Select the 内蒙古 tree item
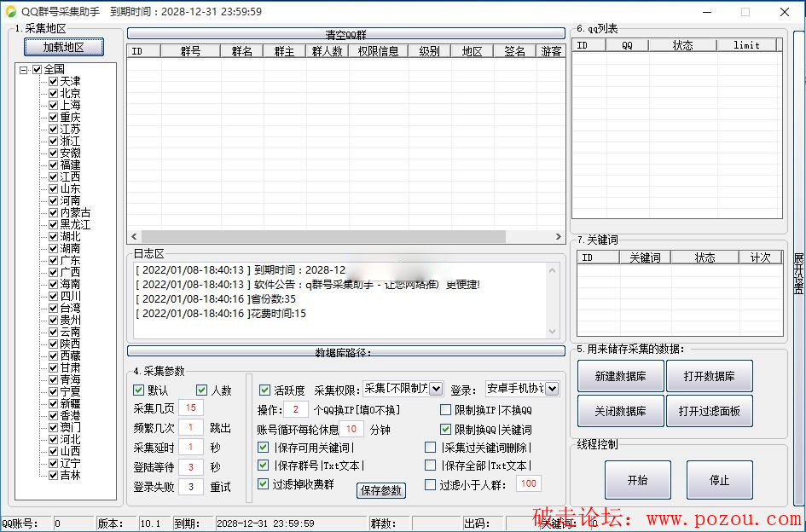This screenshot has height=532, width=806. tap(76, 212)
